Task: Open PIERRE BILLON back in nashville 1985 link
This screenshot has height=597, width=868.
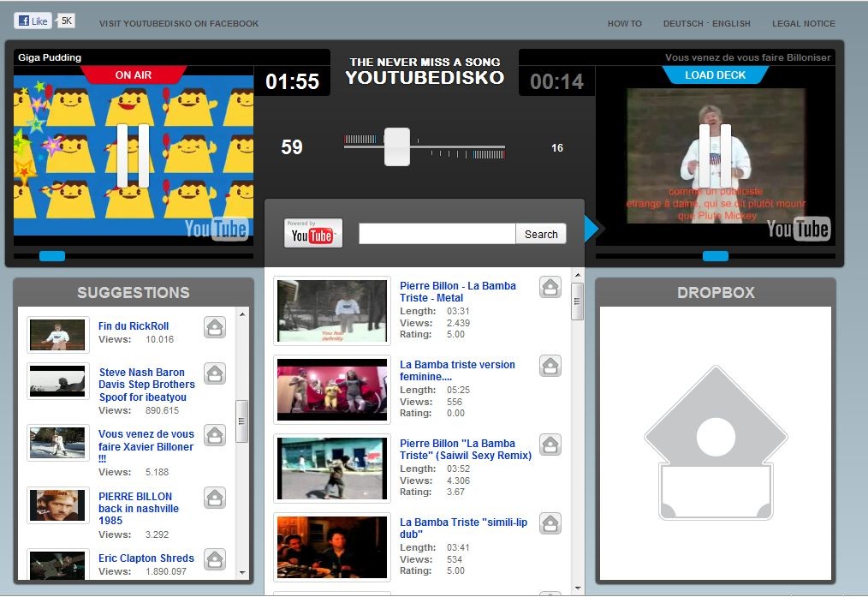Action: tap(139, 509)
